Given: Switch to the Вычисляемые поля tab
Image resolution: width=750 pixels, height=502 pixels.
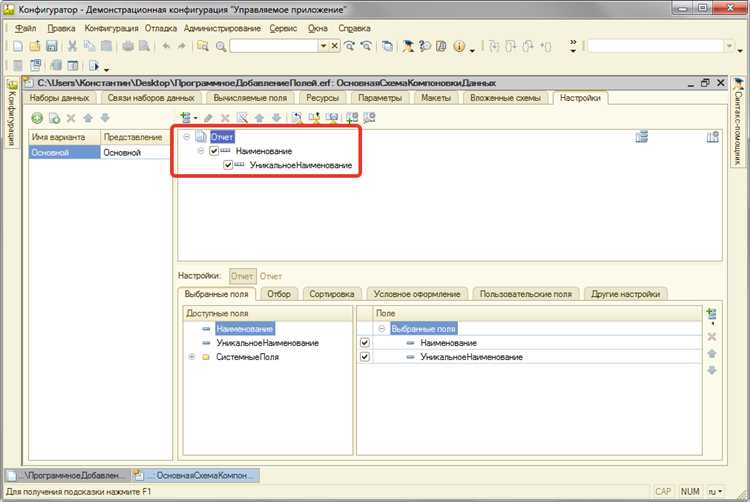Looking at the screenshot, I should pyautogui.click(x=251, y=98).
